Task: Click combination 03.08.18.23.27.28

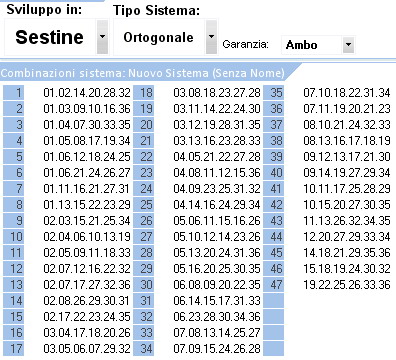Action: (217, 93)
